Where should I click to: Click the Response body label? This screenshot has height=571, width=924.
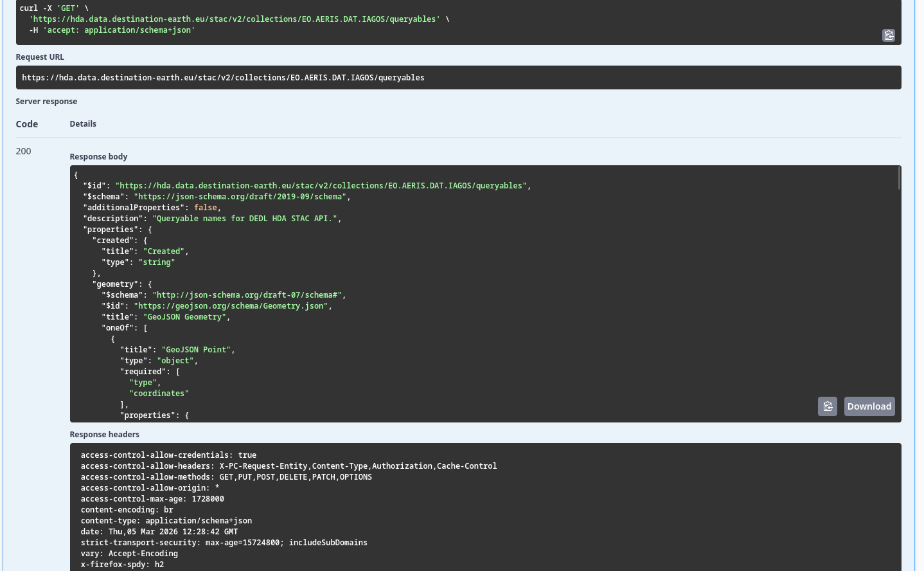click(98, 156)
